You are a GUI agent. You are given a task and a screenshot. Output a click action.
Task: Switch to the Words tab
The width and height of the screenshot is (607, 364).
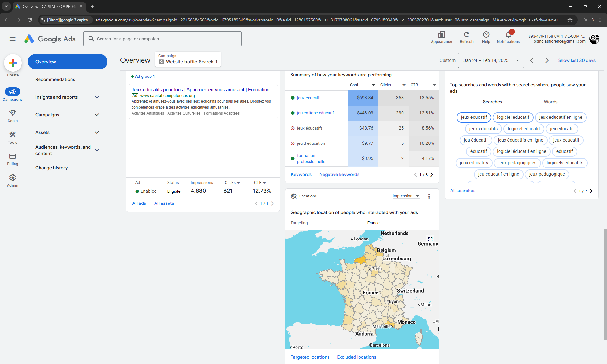[550, 102]
